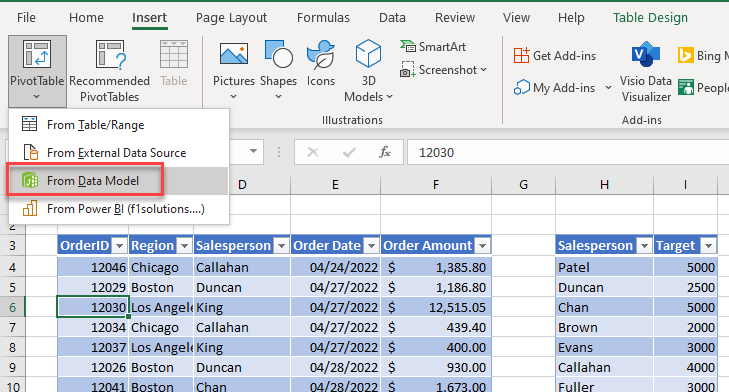Choose From Table/Range option
The height and width of the screenshot is (392, 729).
click(x=119, y=125)
